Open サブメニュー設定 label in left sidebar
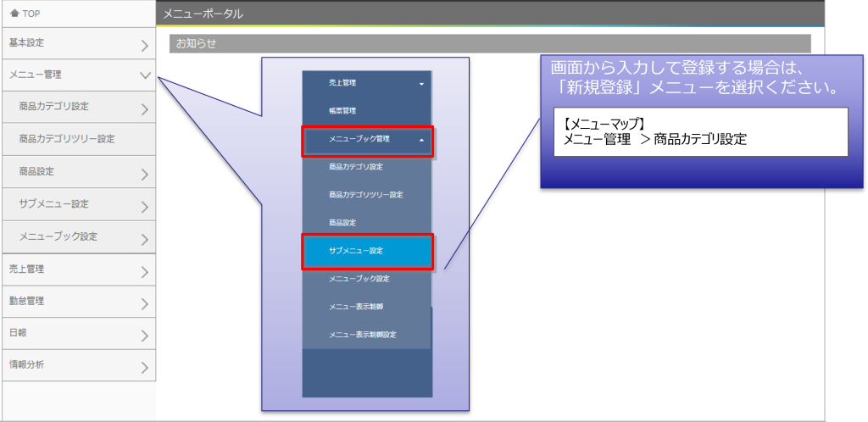Image resolution: width=868 pixels, height=422 pixels. (53, 204)
